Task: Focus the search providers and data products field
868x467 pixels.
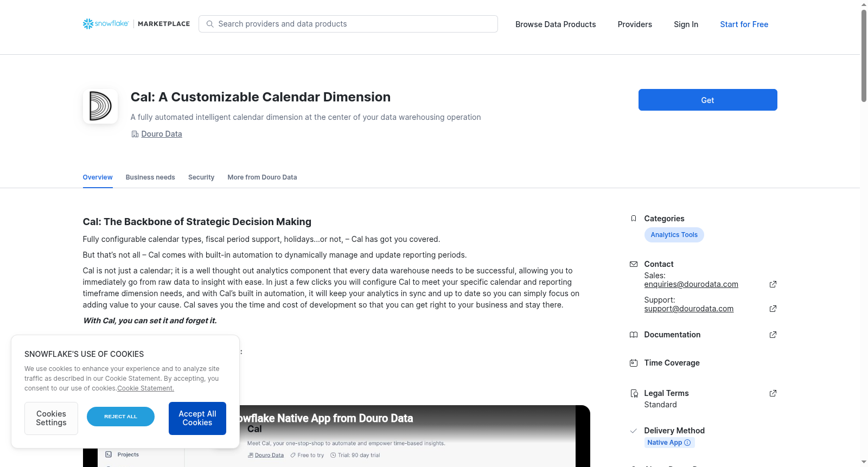Action: point(348,24)
